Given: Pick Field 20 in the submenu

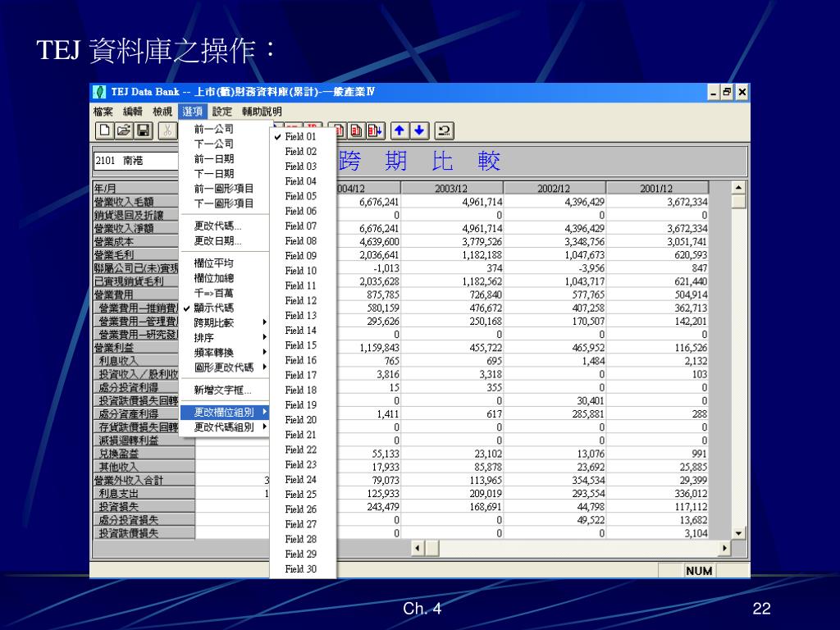Looking at the screenshot, I should [303, 419].
